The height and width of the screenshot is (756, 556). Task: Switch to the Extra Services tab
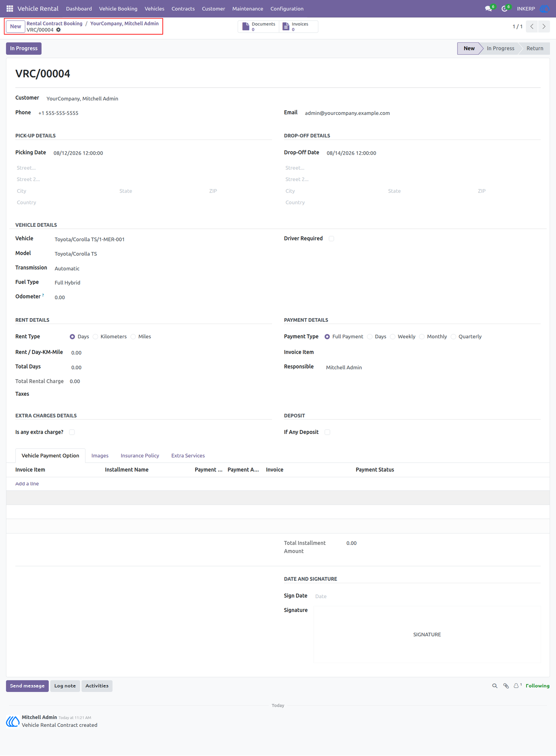click(188, 456)
